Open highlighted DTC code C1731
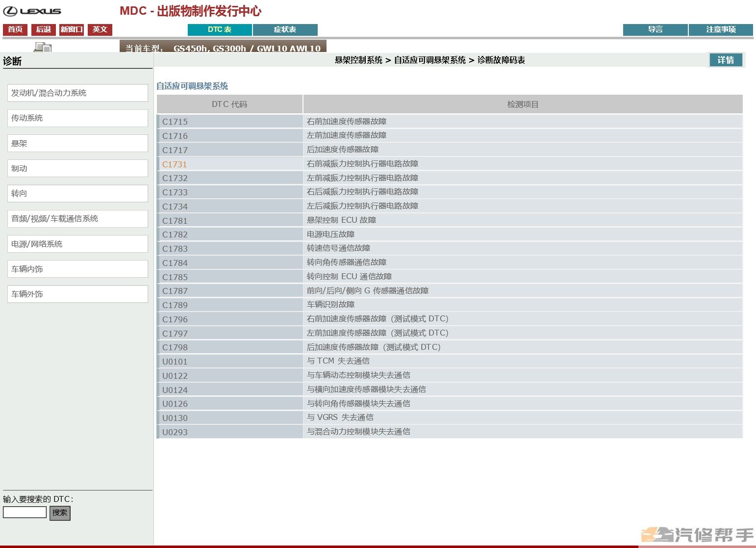The height and width of the screenshot is (548, 756). click(x=175, y=164)
